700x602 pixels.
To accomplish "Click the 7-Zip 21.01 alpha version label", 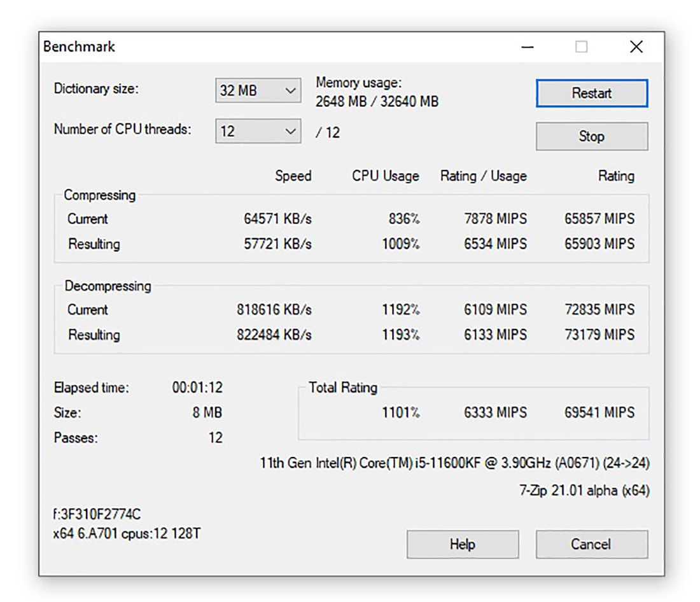I will pos(584,491).
